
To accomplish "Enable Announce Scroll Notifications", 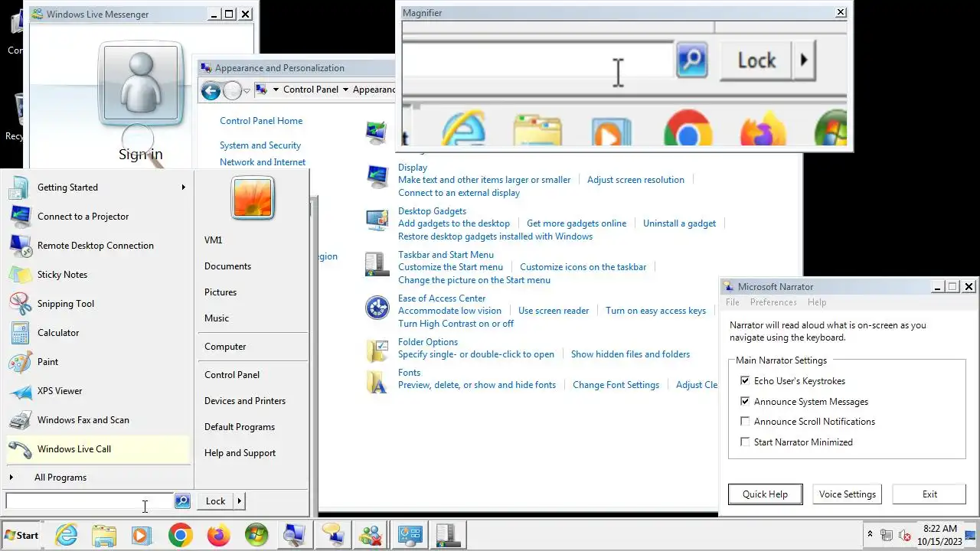I will (745, 422).
